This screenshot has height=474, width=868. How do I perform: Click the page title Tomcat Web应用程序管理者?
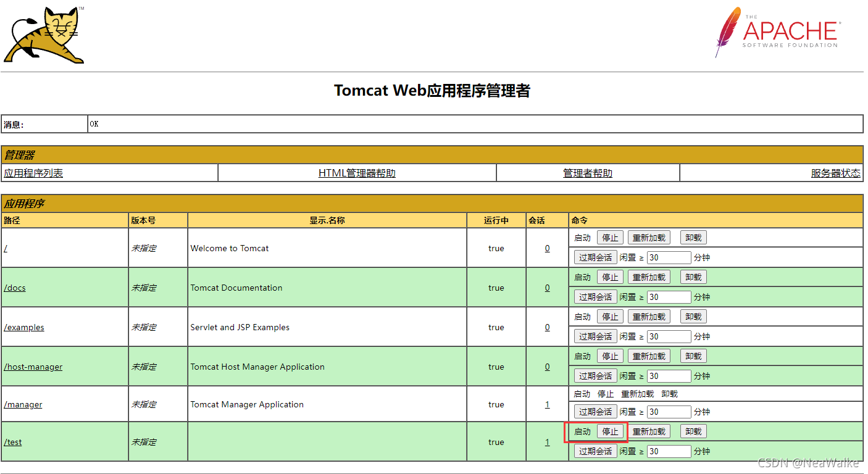pos(432,91)
